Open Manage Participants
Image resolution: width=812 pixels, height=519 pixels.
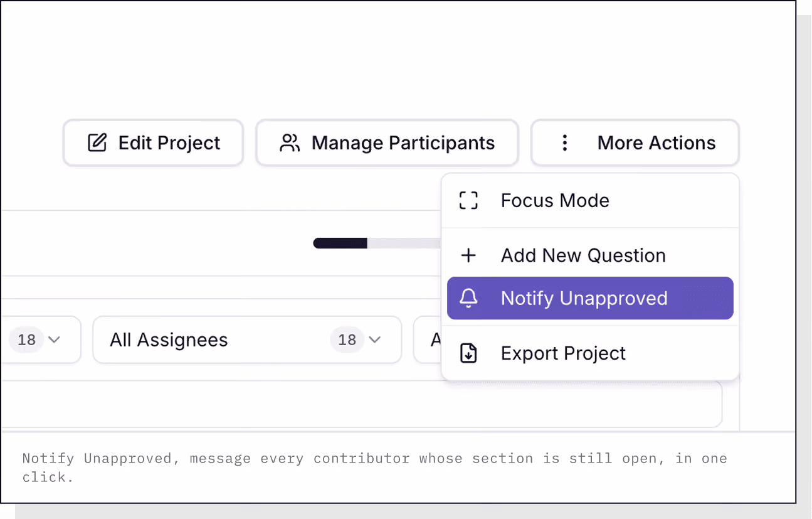pos(387,143)
